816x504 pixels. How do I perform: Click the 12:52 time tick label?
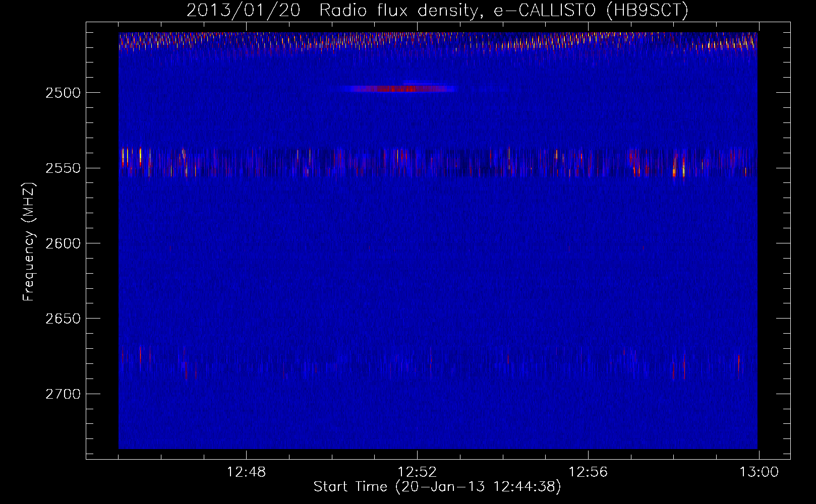pyautogui.click(x=417, y=472)
